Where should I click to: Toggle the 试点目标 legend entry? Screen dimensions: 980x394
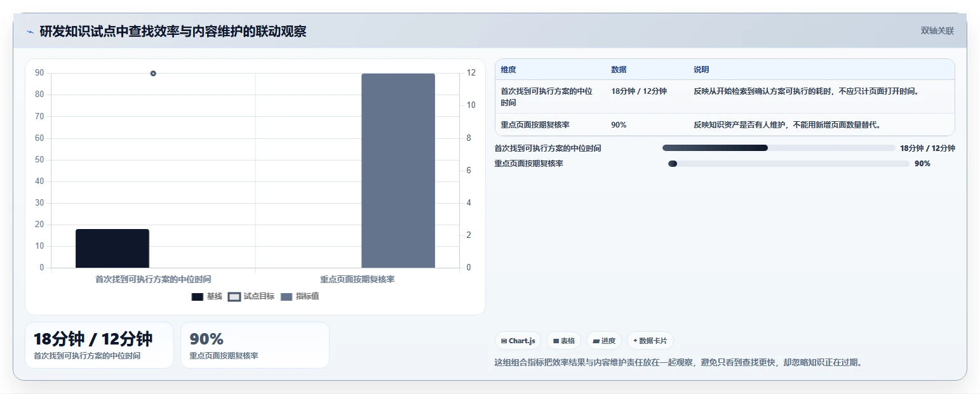point(252,296)
